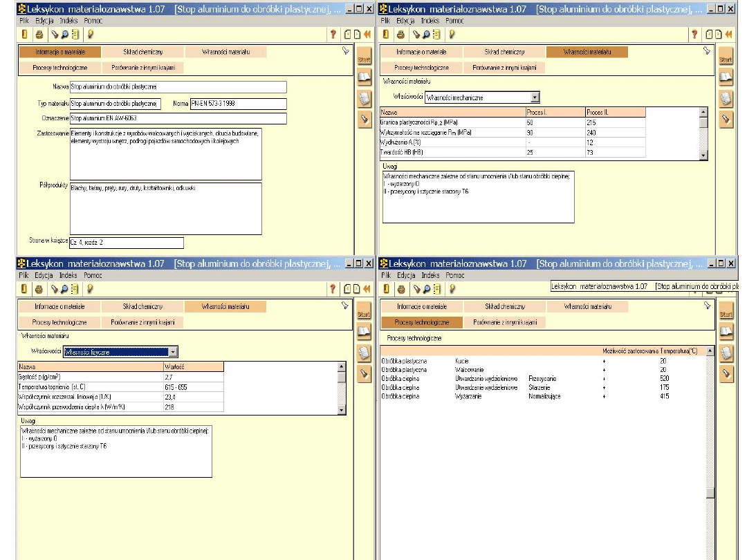This screenshot has height=560, width=747.
Task: Switch to Skład chemiczny tab in top-left window
Action: 142,52
